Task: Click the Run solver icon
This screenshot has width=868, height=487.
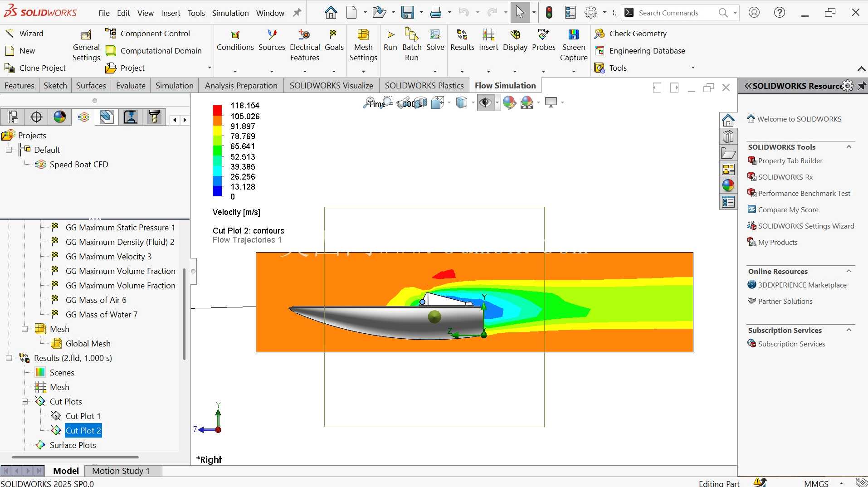Action: click(390, 41)
